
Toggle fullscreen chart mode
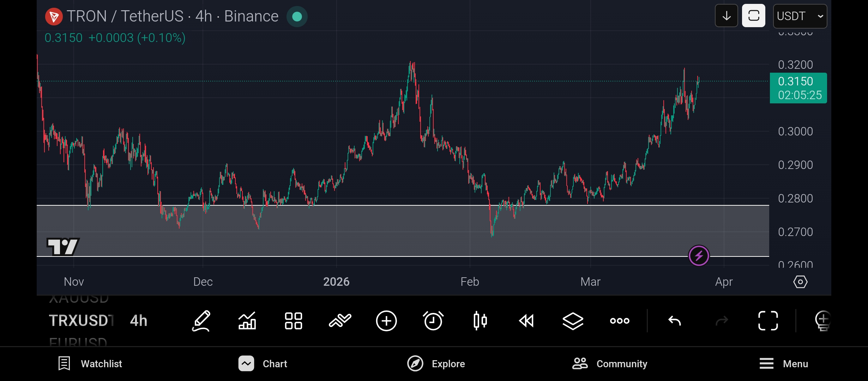[768, 321]
